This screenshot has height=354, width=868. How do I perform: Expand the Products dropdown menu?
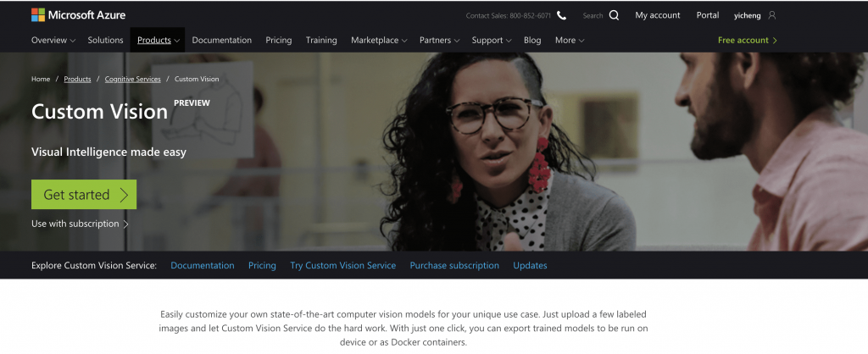tap(159, 41)
